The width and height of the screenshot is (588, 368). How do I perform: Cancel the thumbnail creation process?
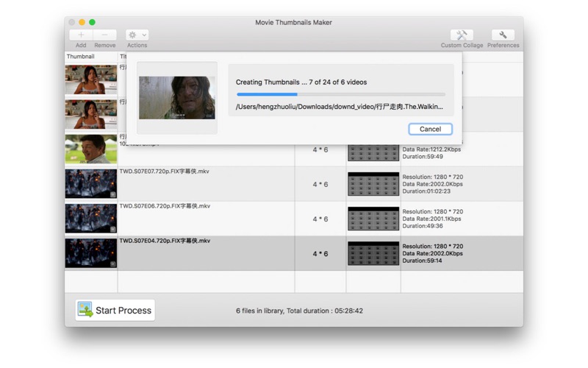pyautogui.click(x=430, y=129)
